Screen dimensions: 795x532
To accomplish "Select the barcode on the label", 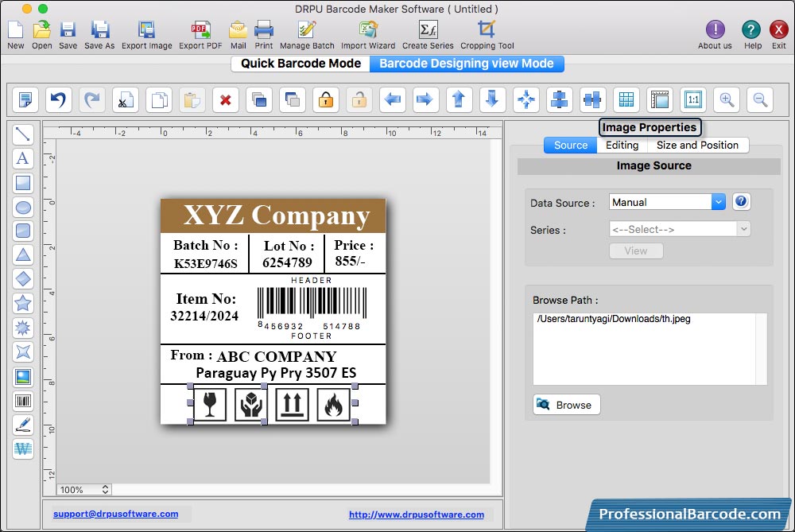I will [312, 309].
